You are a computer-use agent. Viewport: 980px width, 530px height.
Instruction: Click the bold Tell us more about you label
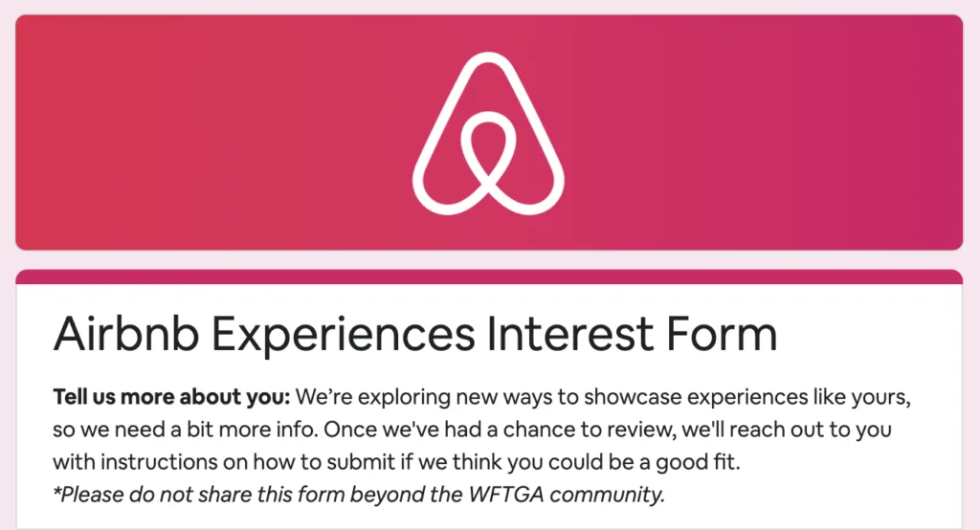point(172,397)
